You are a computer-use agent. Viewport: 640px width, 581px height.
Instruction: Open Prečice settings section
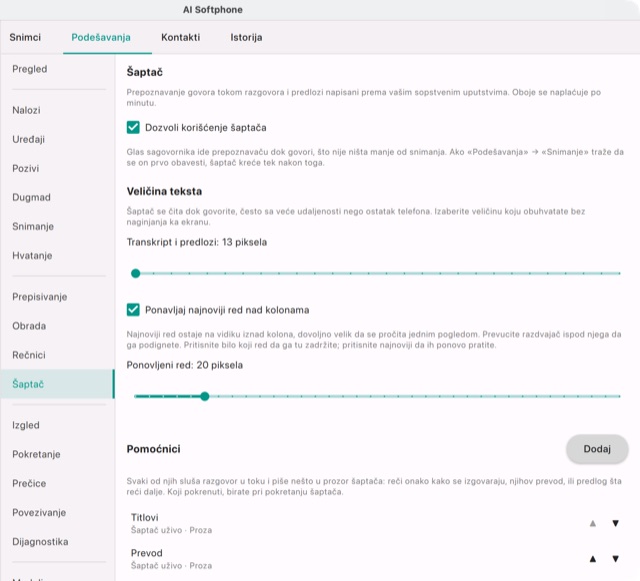57,483
